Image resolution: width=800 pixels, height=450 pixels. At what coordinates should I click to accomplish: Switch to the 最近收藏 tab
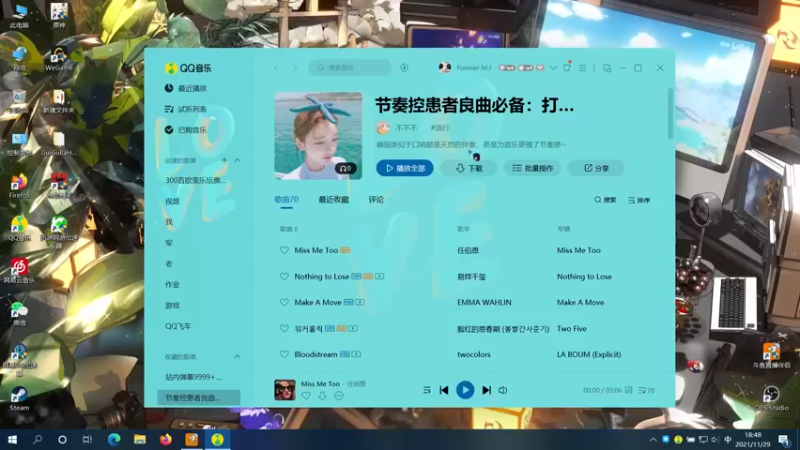tap(334, 199)
